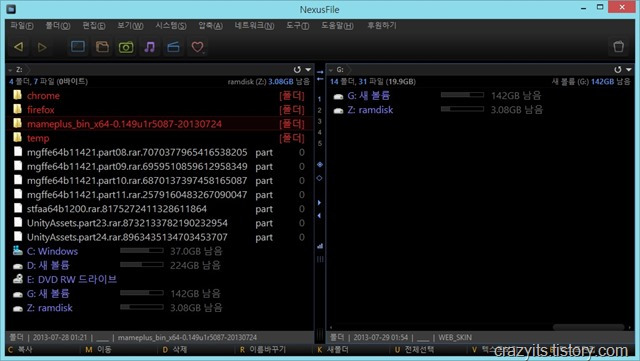
Task: Click the C 복사 copy button
Action: coord(20,350)
